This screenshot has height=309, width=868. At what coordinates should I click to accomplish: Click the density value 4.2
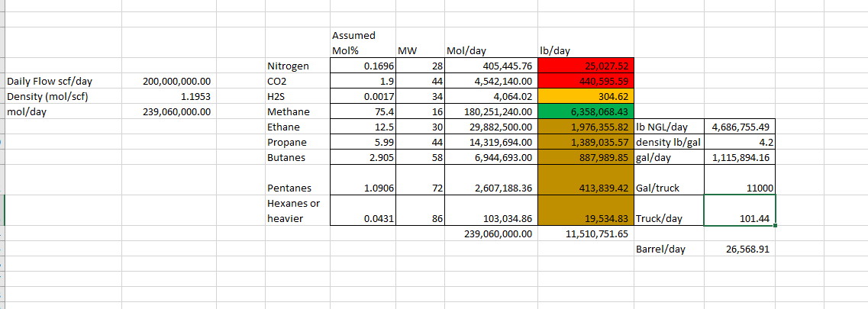tap(740, 142)
